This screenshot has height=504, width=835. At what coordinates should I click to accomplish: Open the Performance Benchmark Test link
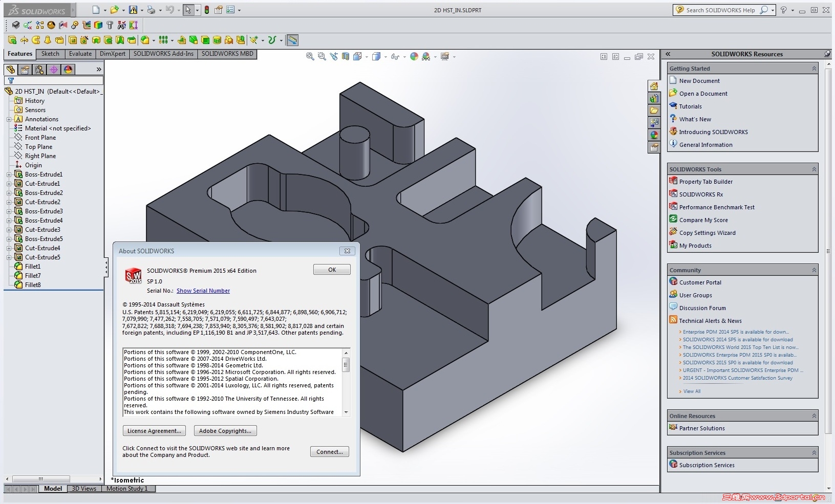click(x=717, y=207)
